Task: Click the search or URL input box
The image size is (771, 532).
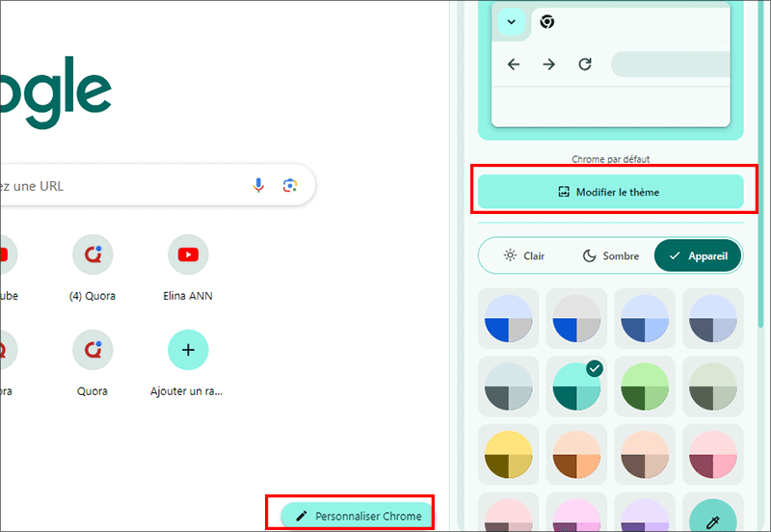Action: click(x=156, y=185)
